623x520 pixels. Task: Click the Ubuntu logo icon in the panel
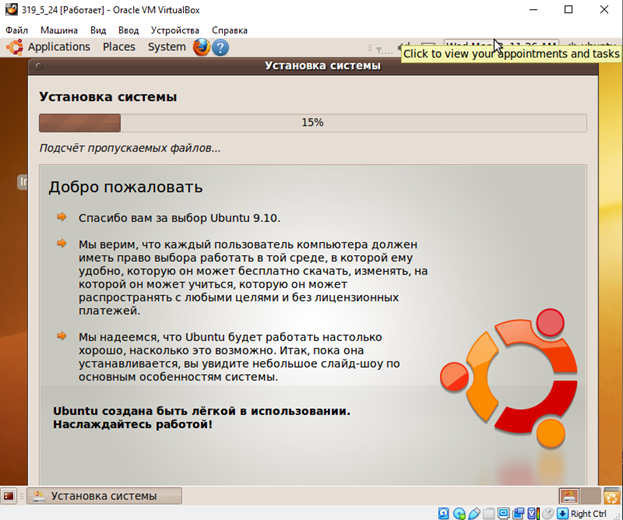pyautogui.click(x=15, y=47)
